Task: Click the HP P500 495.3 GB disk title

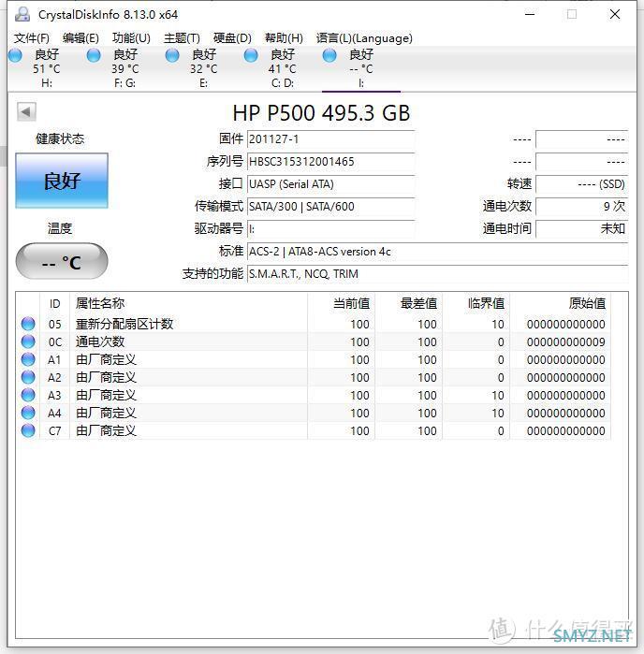Action: [x=321, y=113]
